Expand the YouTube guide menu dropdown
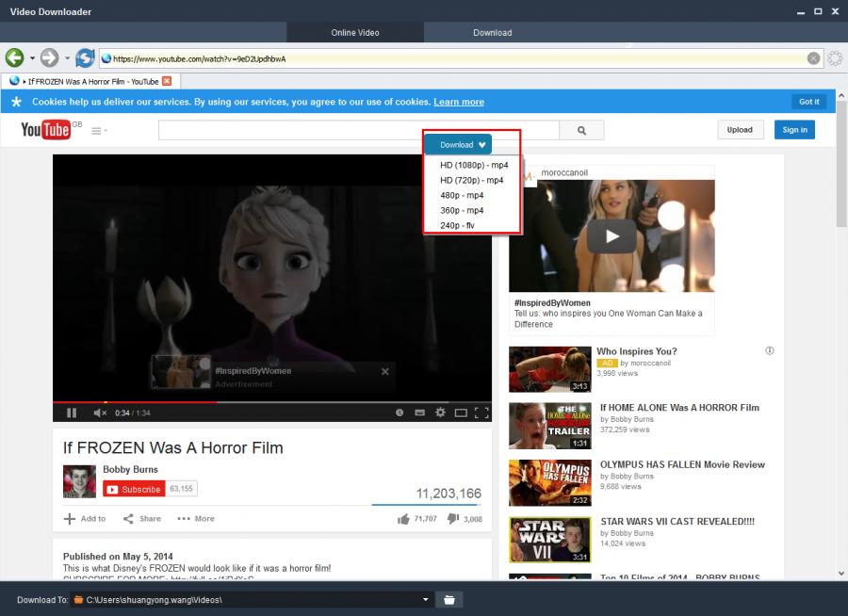Viewport: 848px width, 616px height. (x=99, y=130)
